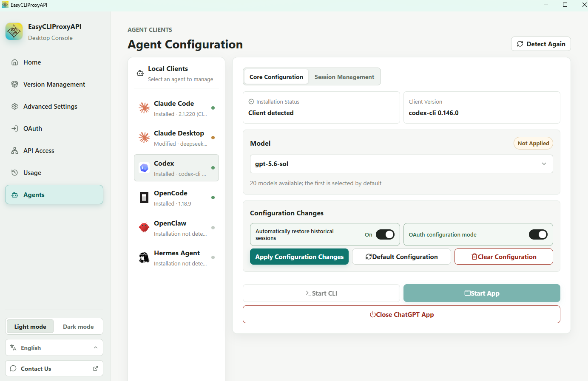The image size is (588, 381).
Task: Open Advanced Settings page
Action: 54,106
